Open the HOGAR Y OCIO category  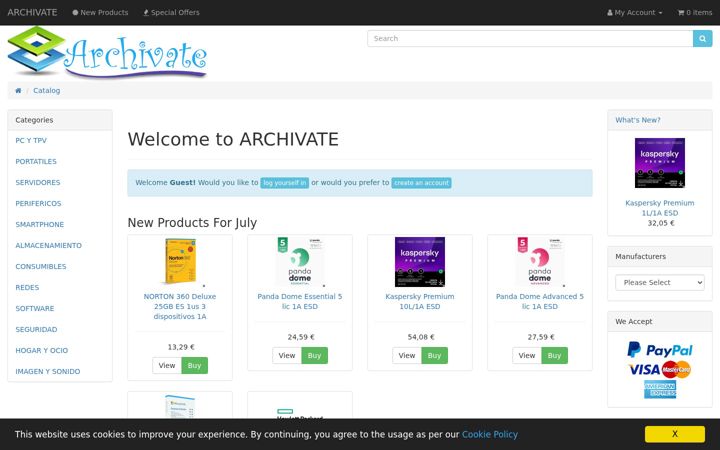(41, 350)
